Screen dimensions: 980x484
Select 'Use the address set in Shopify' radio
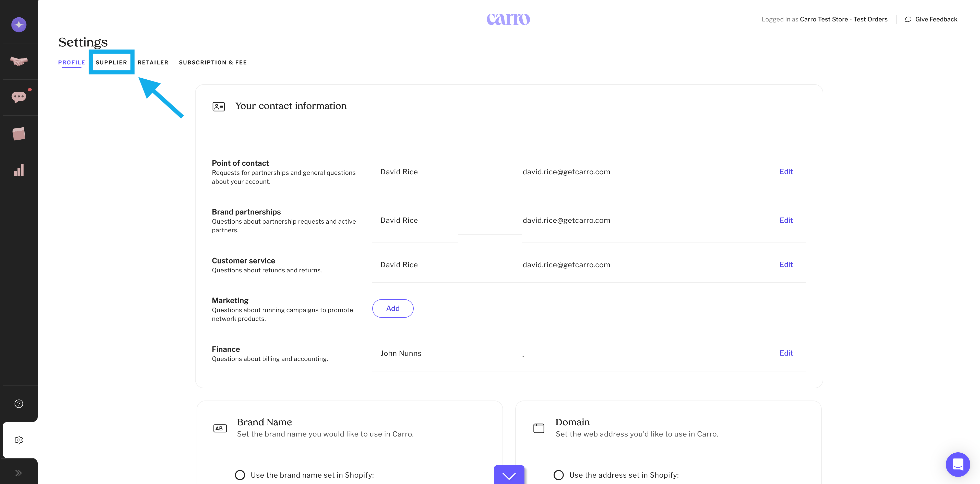[558, 475]
